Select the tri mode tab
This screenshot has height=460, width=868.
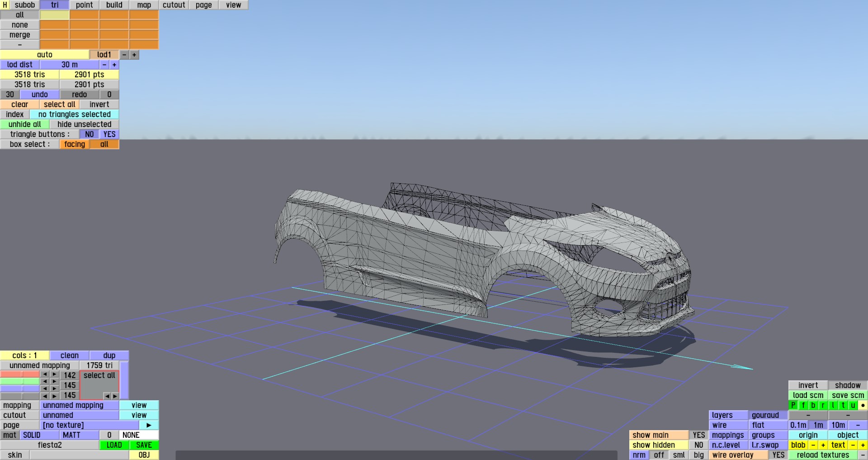(55, 5)
